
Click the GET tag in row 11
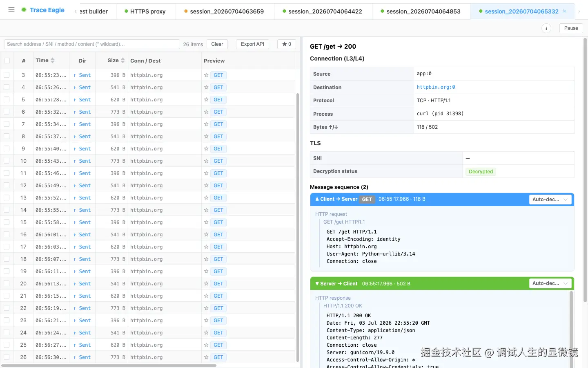tap(218, 173)
